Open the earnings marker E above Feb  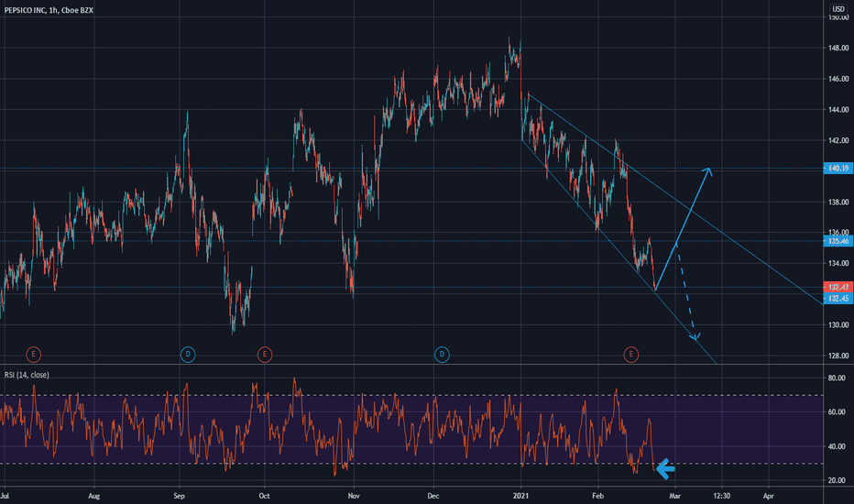(630, 355)
